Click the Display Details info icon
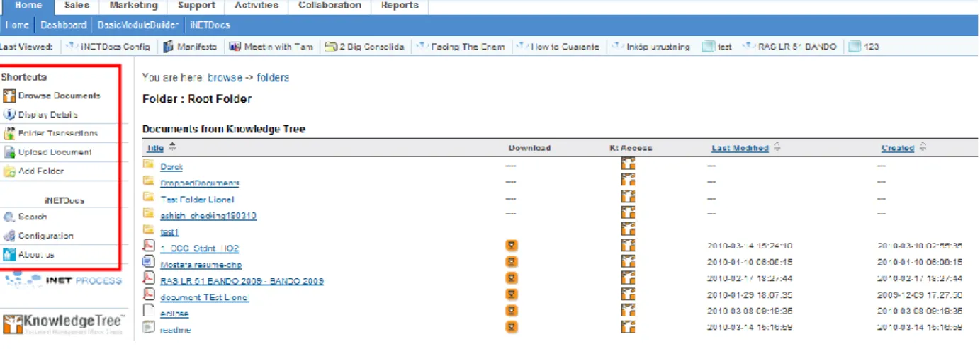 [x=9, y=115]
